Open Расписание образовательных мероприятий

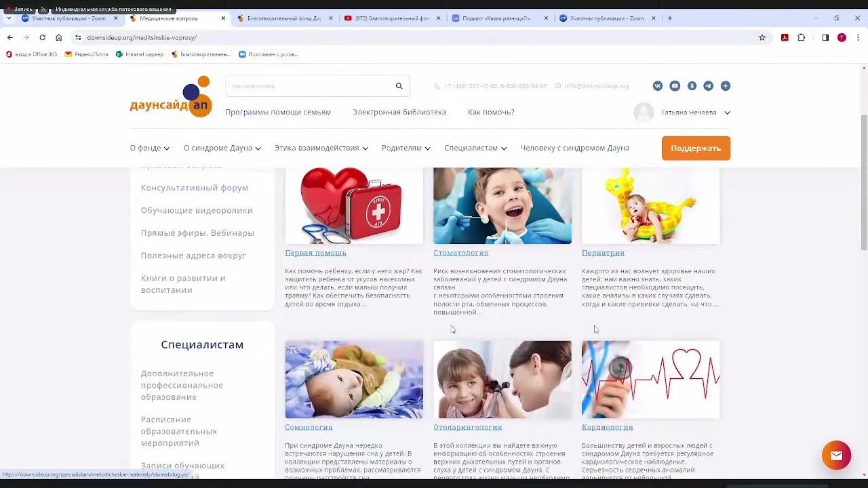pyautogui.click(x=179, y=431)
